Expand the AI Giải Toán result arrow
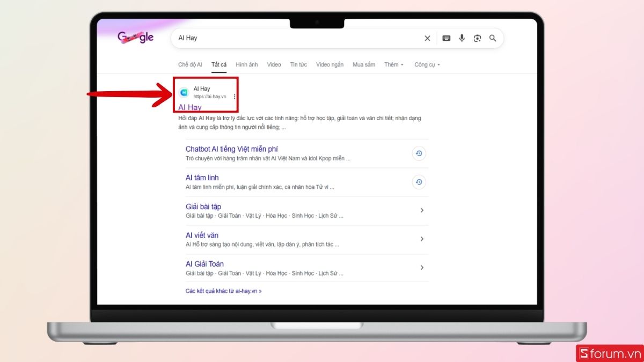Viewport: 644px width, 362px height. (422, 267)
